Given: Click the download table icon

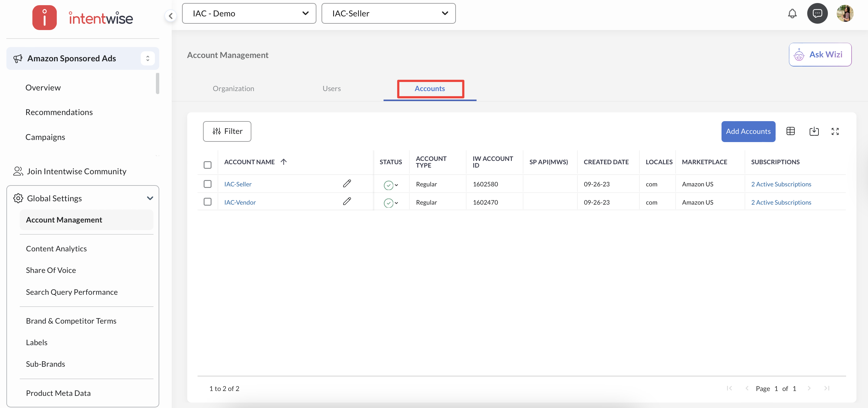Looking at the screenshot, I should [814, 131].
